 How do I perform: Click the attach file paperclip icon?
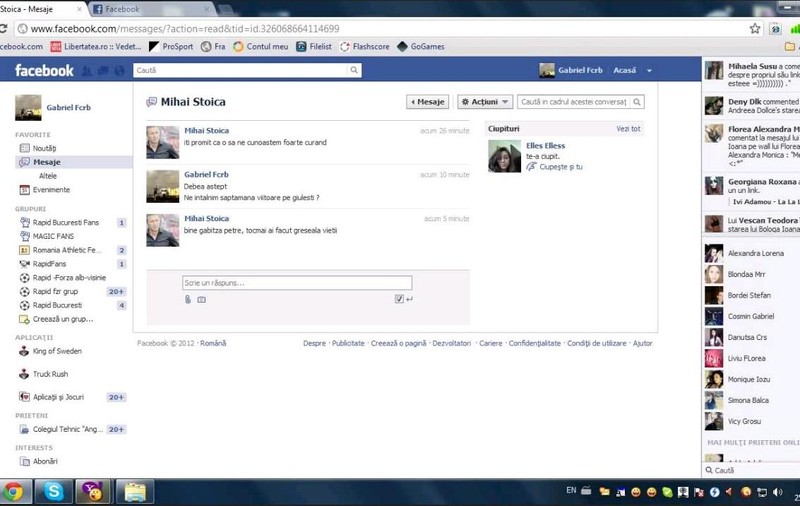pyautogui.click(x=188, y=299)
